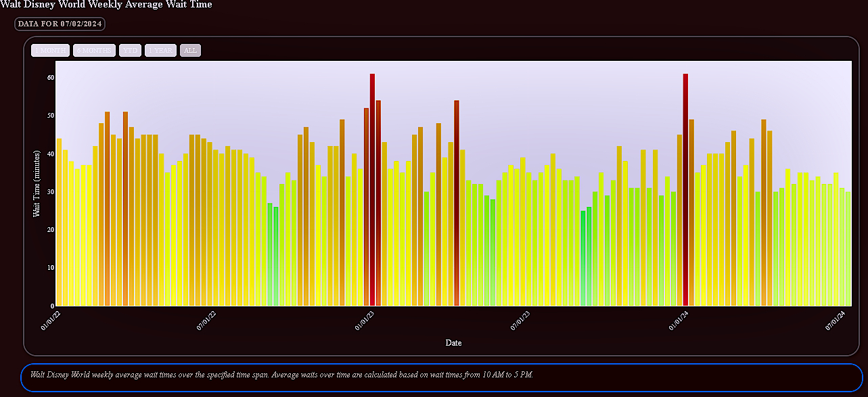The image size is (868, 397).
Task: Click the tallest red bar near 01/01/23
Action: pos(372,189)
